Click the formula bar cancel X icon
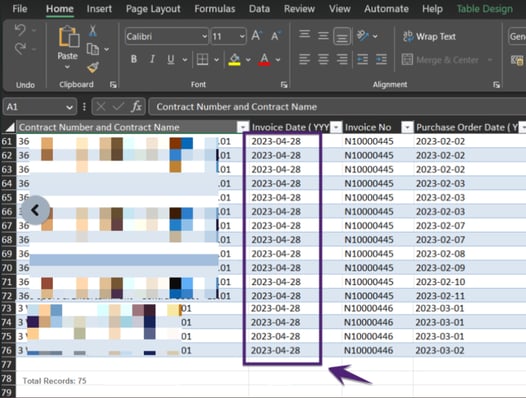Viewport: 526px width, 398px height. [100, 107]
